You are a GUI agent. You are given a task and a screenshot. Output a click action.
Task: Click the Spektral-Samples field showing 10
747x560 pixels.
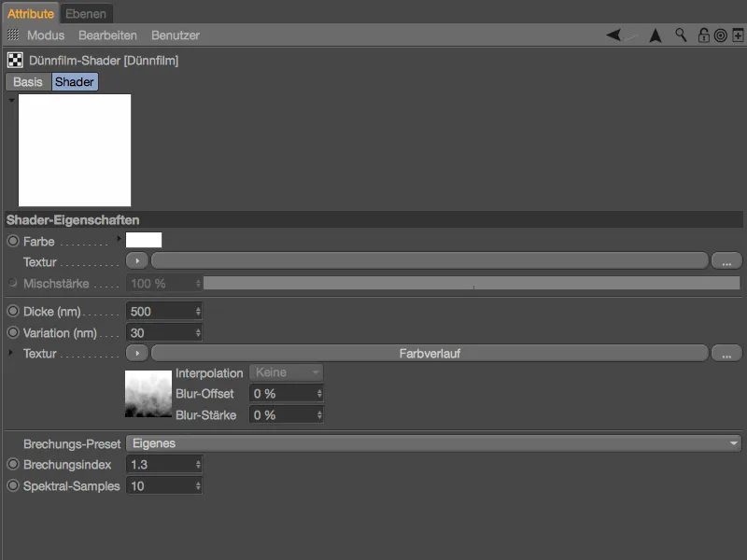[x=164, y=486]
